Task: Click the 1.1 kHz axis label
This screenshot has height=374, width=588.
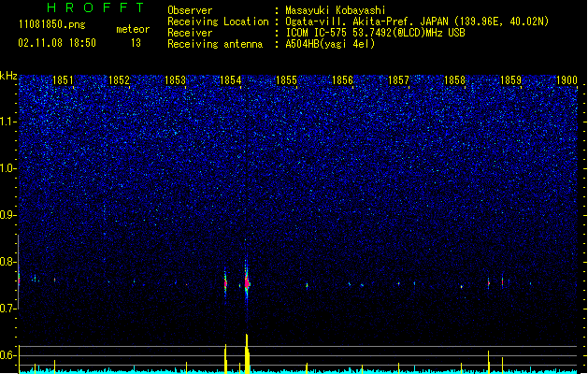Action: (x=8, y=122)
